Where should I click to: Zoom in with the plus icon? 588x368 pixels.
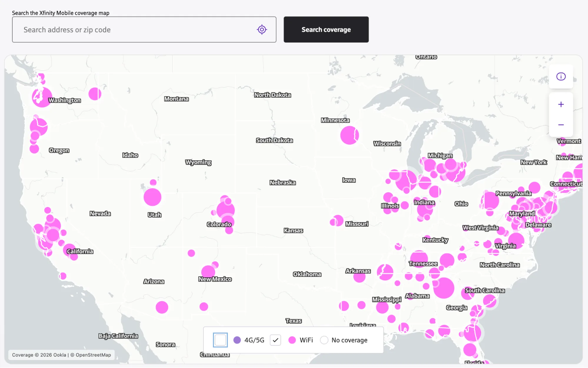(x=561, y=105)
